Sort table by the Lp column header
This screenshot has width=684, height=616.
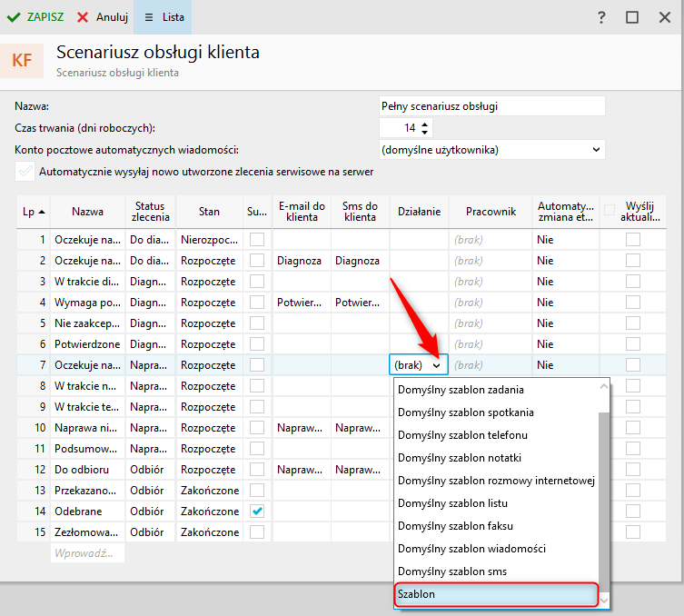coord(34,212)
